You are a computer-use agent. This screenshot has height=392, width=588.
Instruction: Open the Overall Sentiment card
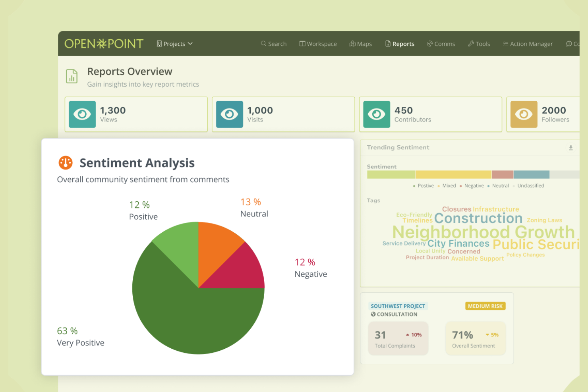tap(476, 338)
